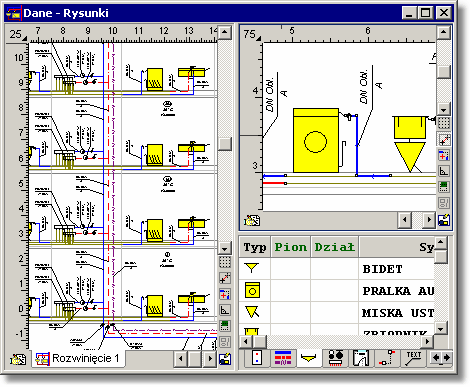The image size is (470, 387).
Task: Open the TEXT annotation tab
Action: pos(413,358)
